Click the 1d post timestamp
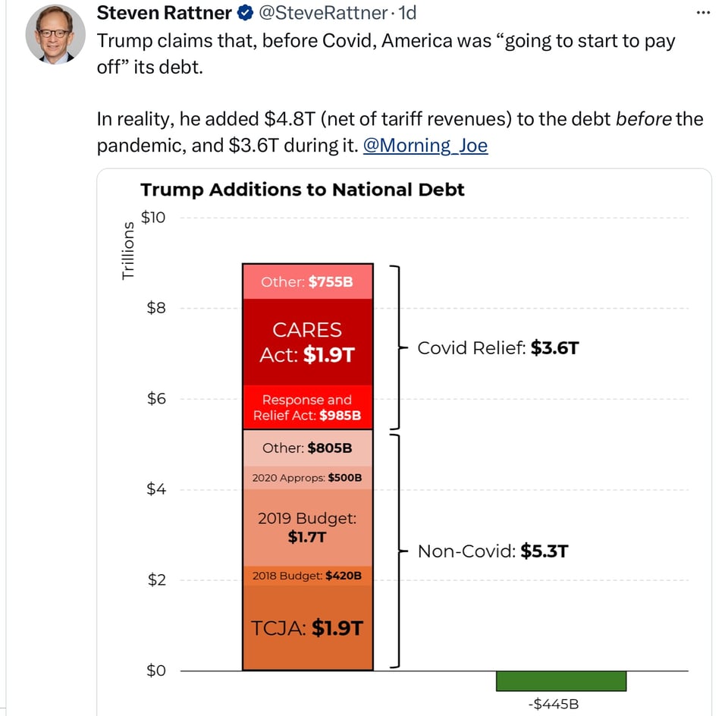The width and height of the screenshot is (728, 716). [x=407, y=13]
